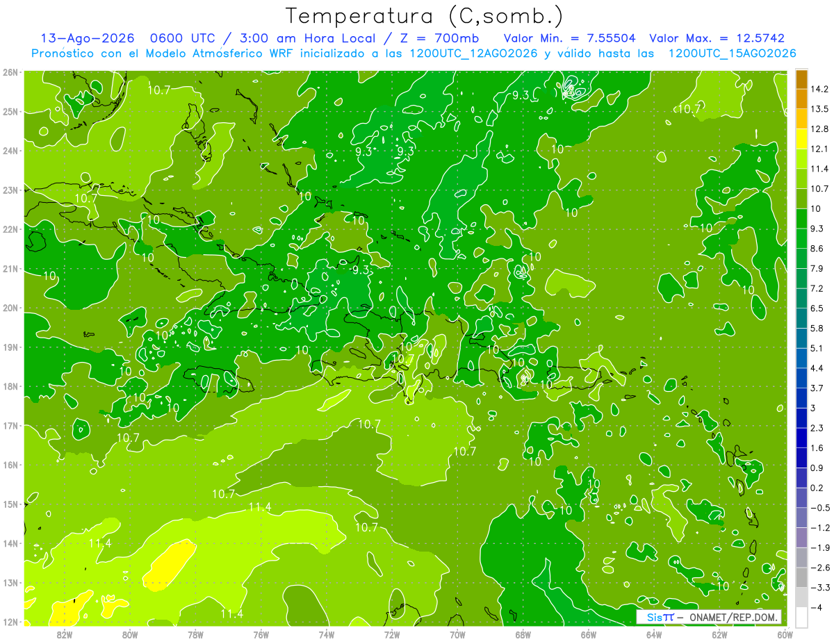Image resolution: width=834 pixels, height=644 pixels.
Task: Click the 3.7 colorbar value
Action: (817, 388)
